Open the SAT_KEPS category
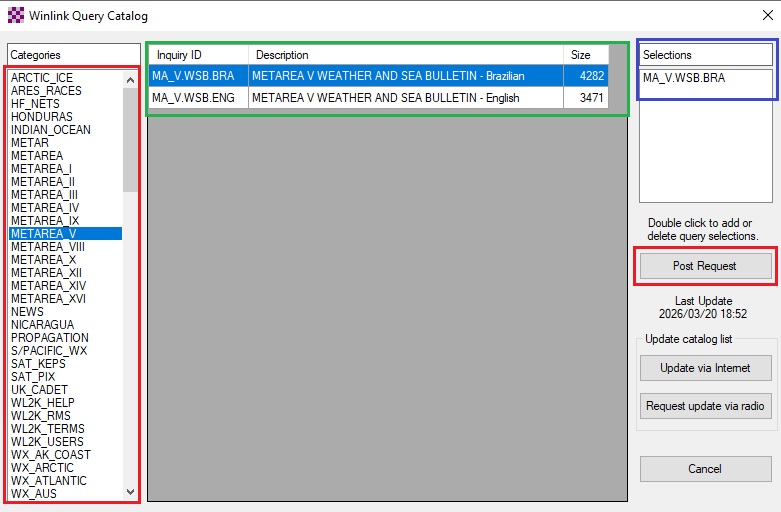The image size is (781, 512). click(x=38, y=364)
